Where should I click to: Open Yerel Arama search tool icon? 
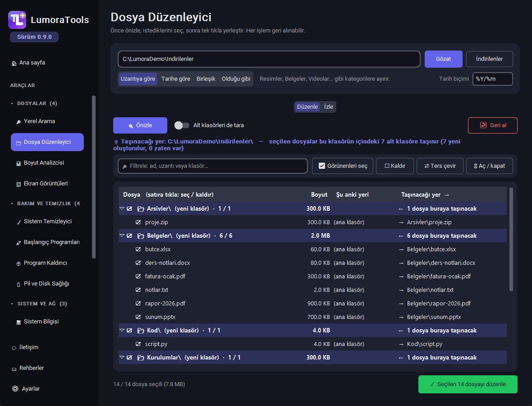18,122
